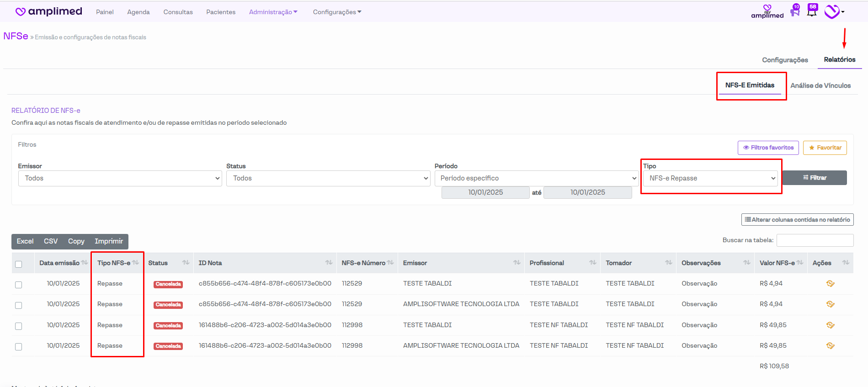868x387 pixels.
Task: Toggle the select-all header checkbox
Action: [x=19, y=264]
